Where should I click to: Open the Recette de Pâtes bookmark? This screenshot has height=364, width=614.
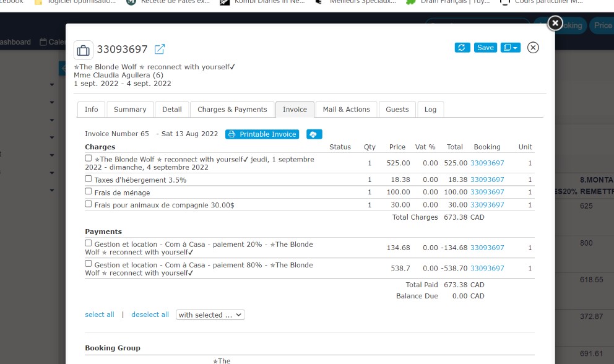click(x=168, y=2)
